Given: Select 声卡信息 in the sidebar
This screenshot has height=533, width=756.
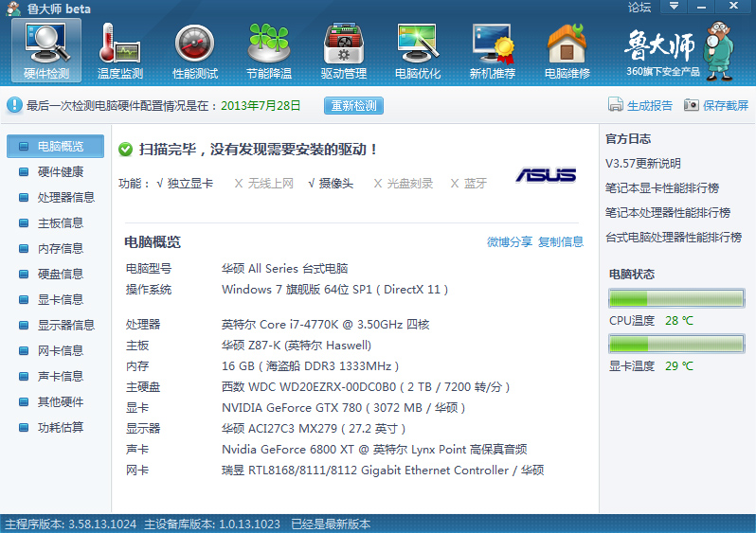Looking at the screenshot, I should pyautogui.click(x=56, y=376).
